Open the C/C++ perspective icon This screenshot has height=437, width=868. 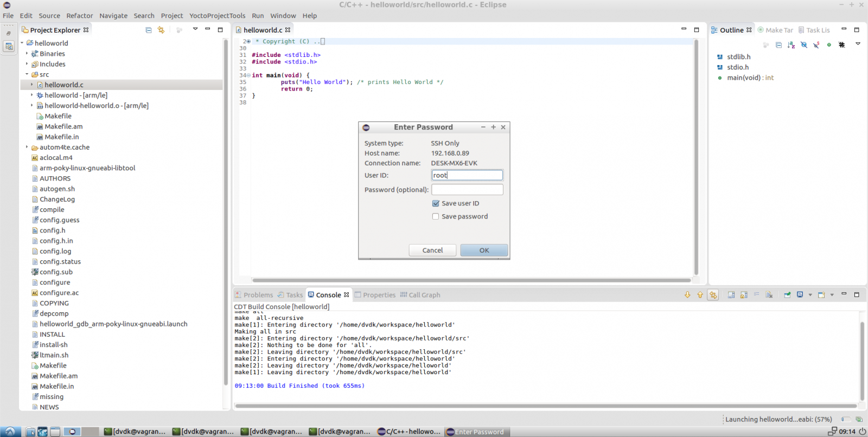[9, 47]
